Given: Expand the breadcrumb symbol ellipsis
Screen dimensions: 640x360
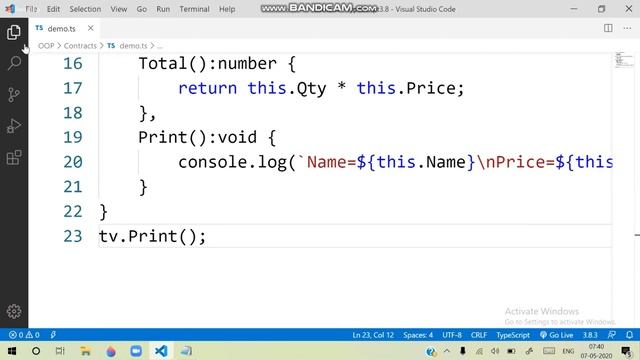Looking at the screenshot, I should pos(160,46).
